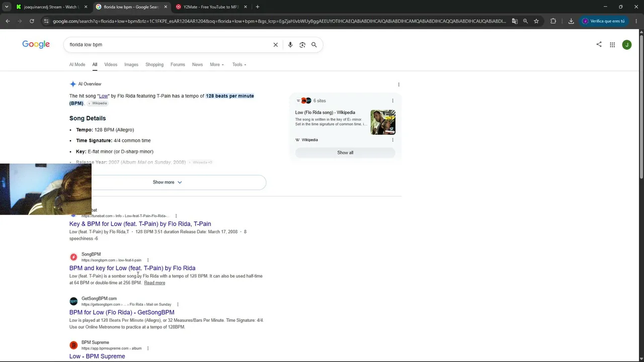The width and height of the screenshot is (644, 362).
Task: Click the address bar URL
Action: coord(279,21)
